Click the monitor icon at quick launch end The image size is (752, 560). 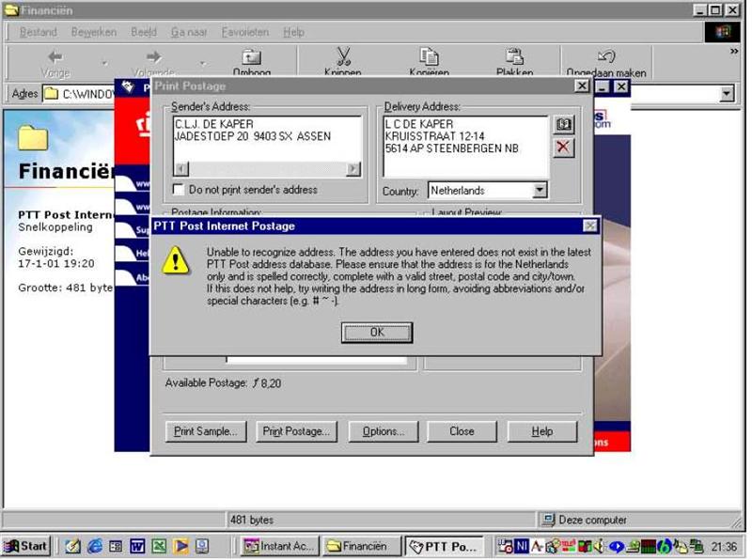(202, 546)
